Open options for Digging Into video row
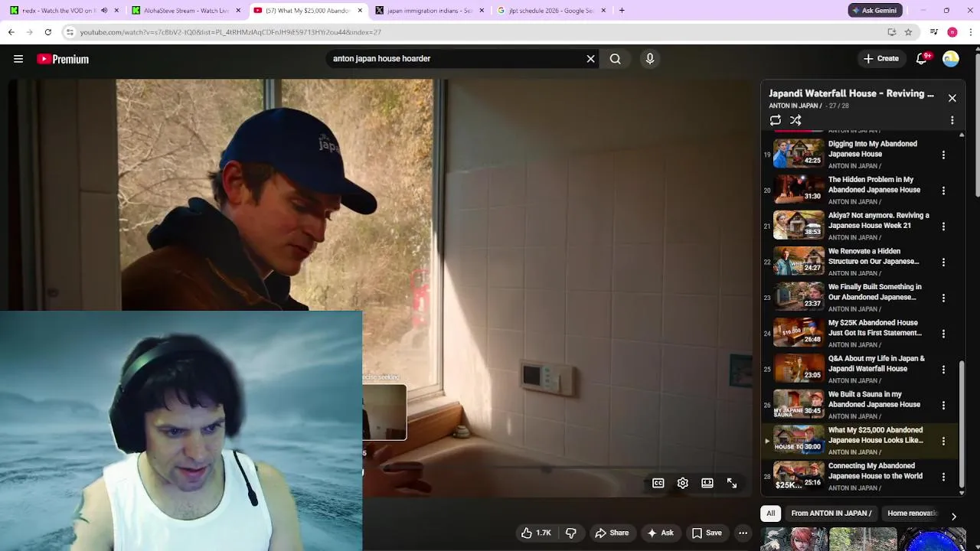The height and width of the screenshot is (551, 980). 943,155
